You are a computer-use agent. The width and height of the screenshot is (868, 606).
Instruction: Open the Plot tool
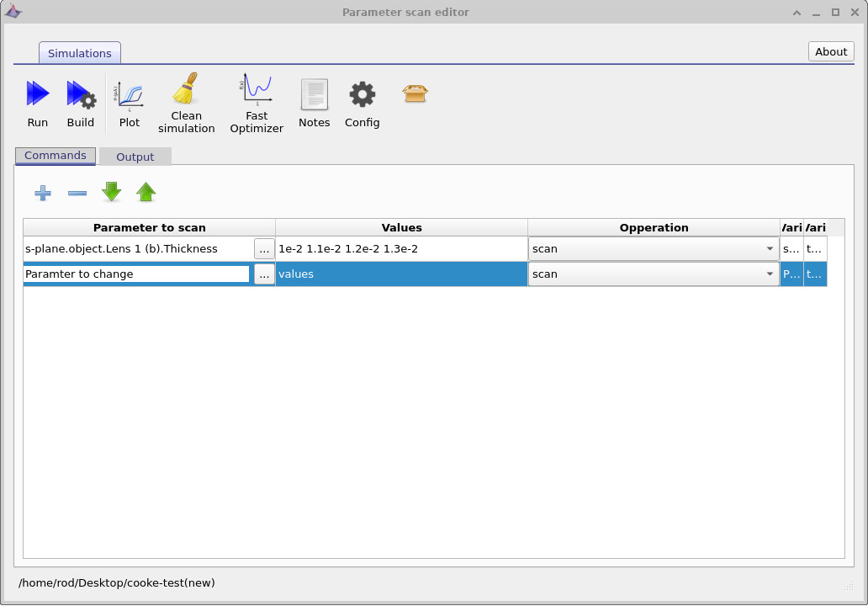point(130,95)
